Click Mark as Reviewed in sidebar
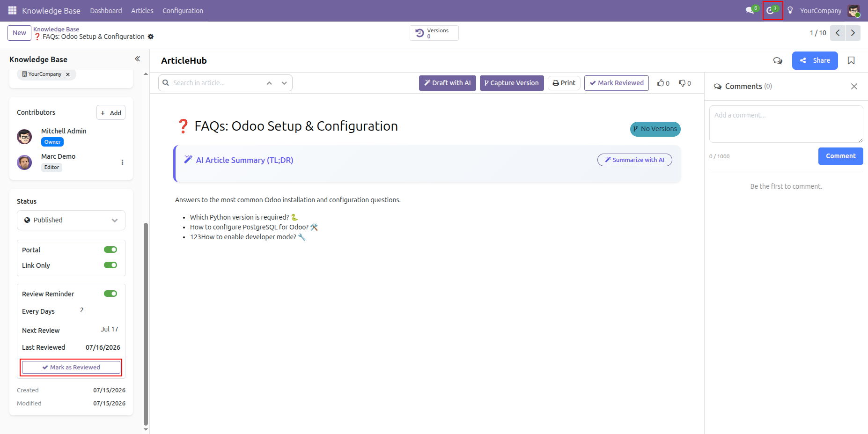The width and height of the screenshot is (868, 434). coord(71,367)
